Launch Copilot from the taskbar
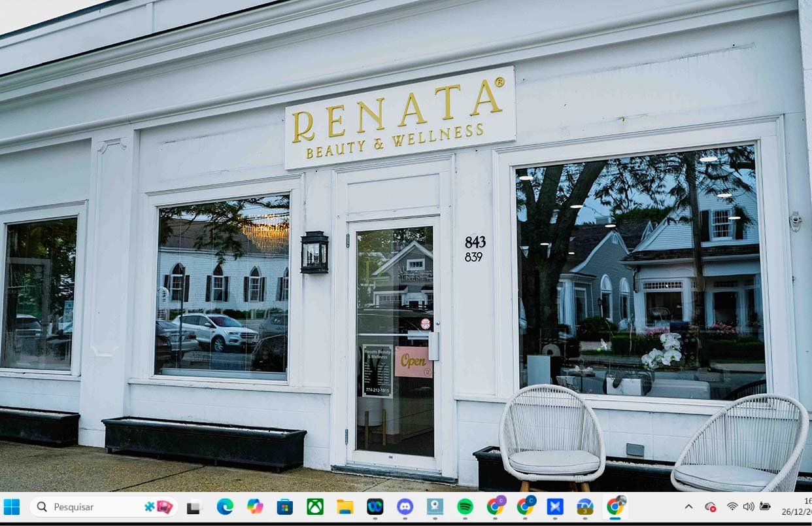Image resolution: width=812 pixels, height=526 pixels. (255, 507)
